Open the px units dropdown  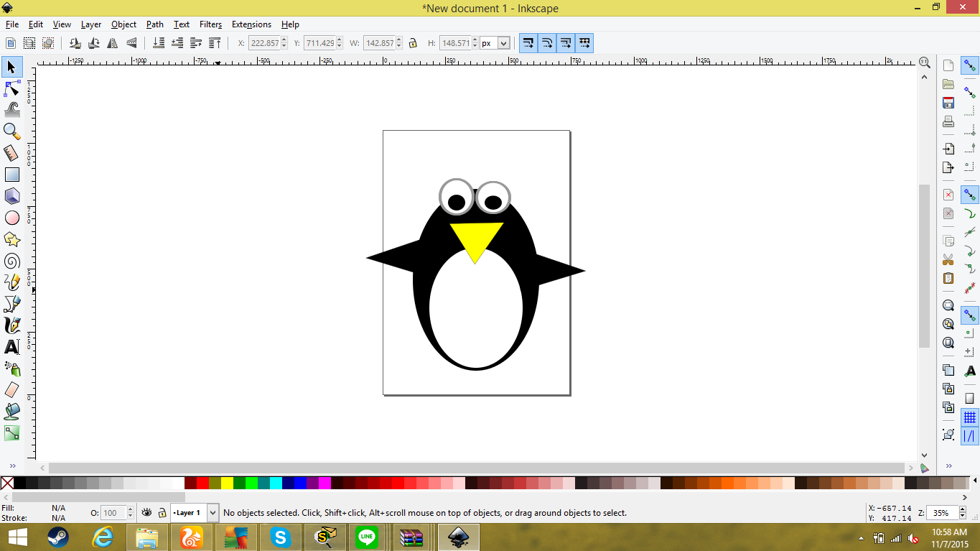503,43
